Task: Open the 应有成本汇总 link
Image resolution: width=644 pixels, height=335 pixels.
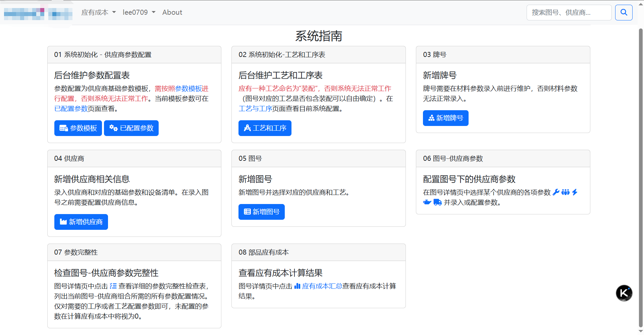Action: coord(322,286)
